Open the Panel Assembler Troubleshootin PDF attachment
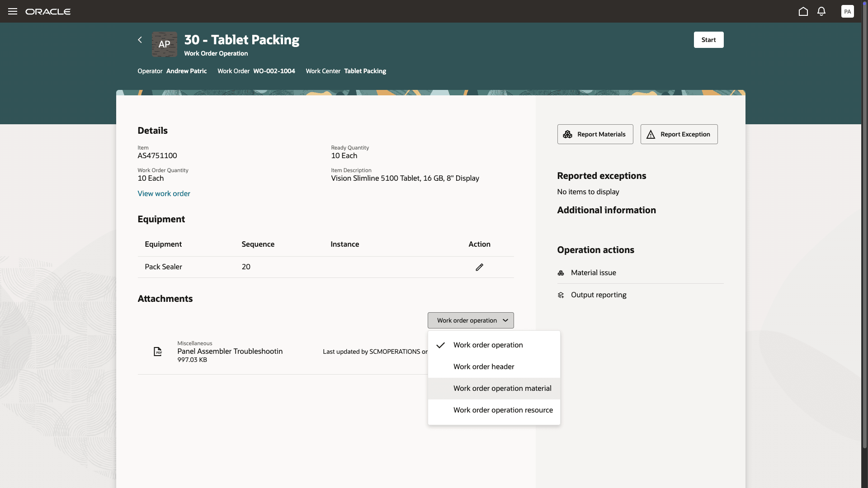Screen dimensions: 868x488 [x=230, y=351]
